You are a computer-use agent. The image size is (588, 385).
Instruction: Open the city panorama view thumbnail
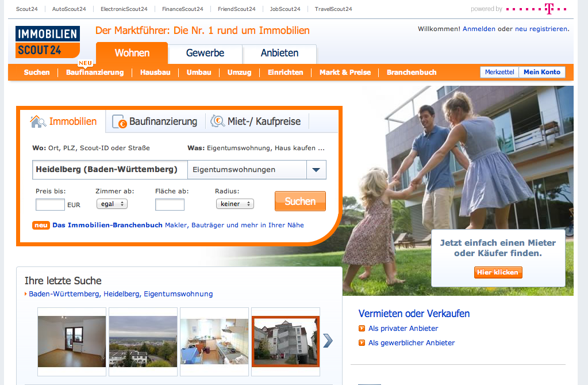tap(143, 341)
